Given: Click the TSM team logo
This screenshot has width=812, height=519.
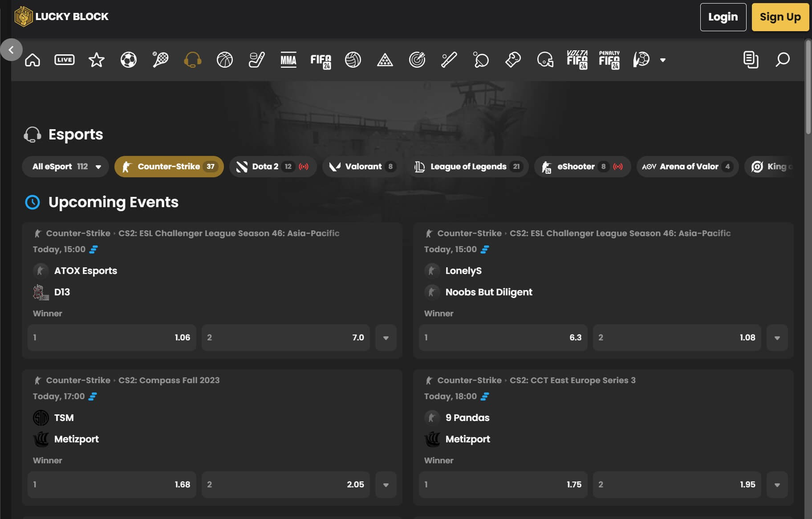Looking at the screenshot, I should 41,418.
